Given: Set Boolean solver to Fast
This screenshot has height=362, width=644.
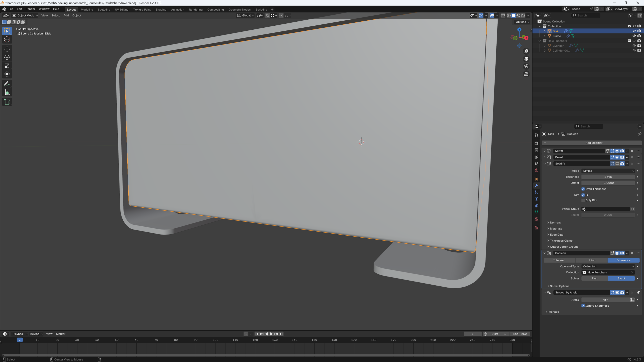Looking at the screenshot, I should (x=595, y=278).
